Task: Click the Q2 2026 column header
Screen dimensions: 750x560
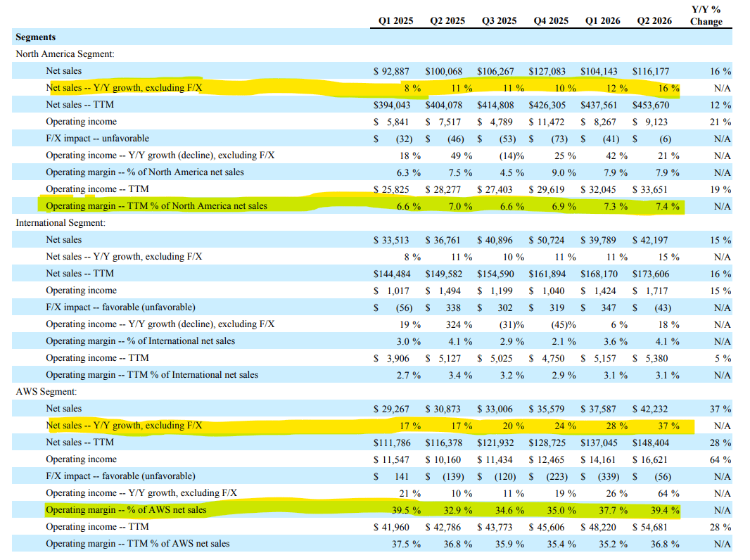Action: pyautogui.click(x=654, y=21)
